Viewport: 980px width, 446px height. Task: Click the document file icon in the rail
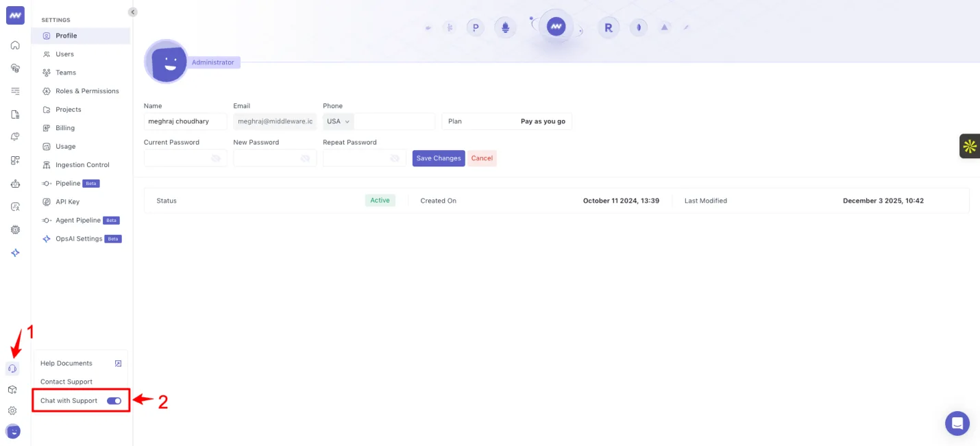pos(15,114)
